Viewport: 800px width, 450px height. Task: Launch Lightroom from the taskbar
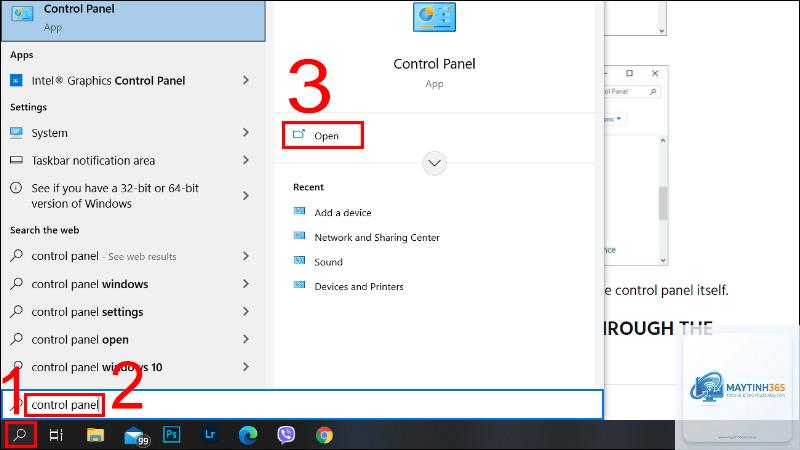tap(210, 435)
